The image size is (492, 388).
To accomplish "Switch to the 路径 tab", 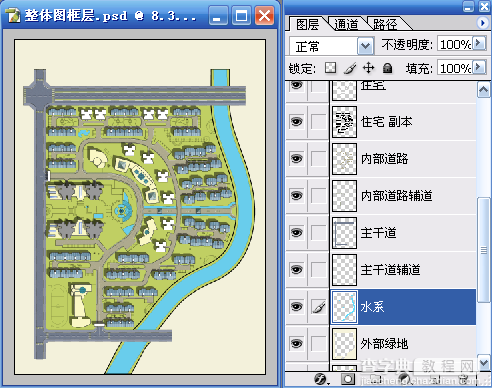I will click(x=385, y=24).
